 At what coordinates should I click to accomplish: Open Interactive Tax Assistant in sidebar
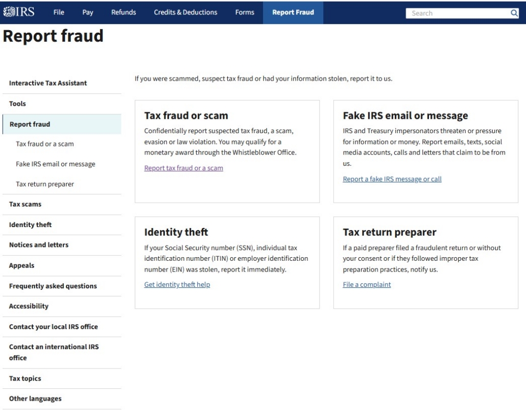pyautogui.click(x=48, y=83)
